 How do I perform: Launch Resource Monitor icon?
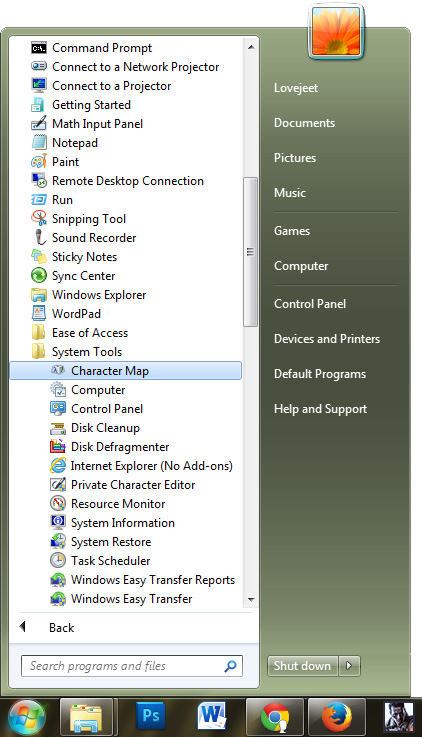(x=57, y=503)
